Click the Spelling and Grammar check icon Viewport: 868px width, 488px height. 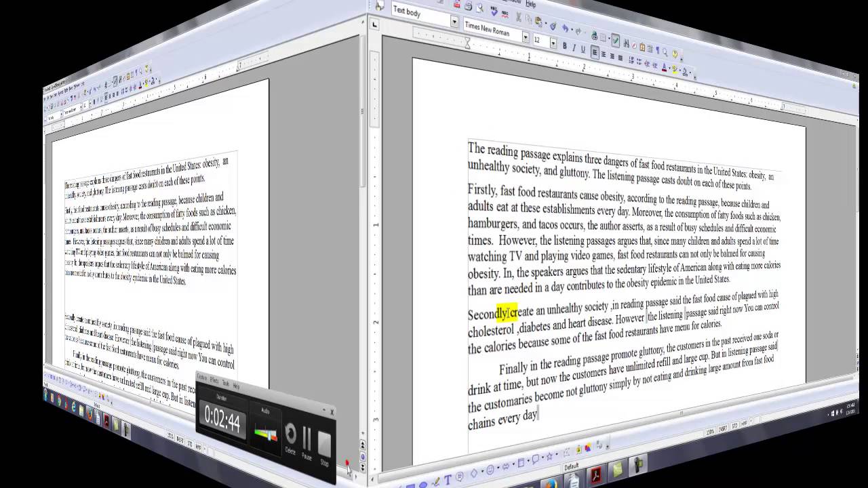tap(494, 11)
